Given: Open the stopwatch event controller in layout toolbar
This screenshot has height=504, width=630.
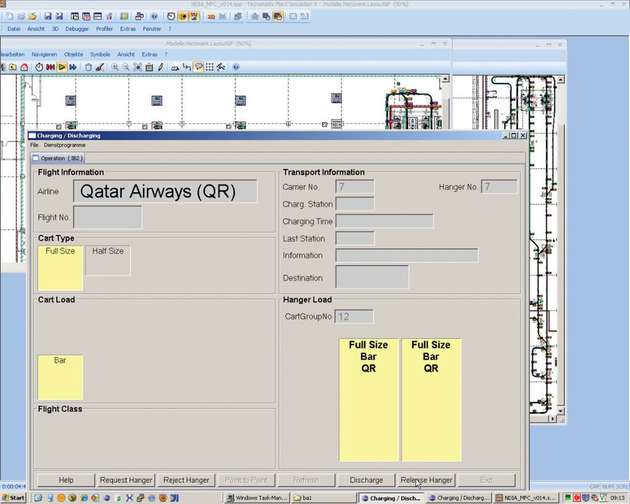Looking at the screenshot, I should coord(39,68).
